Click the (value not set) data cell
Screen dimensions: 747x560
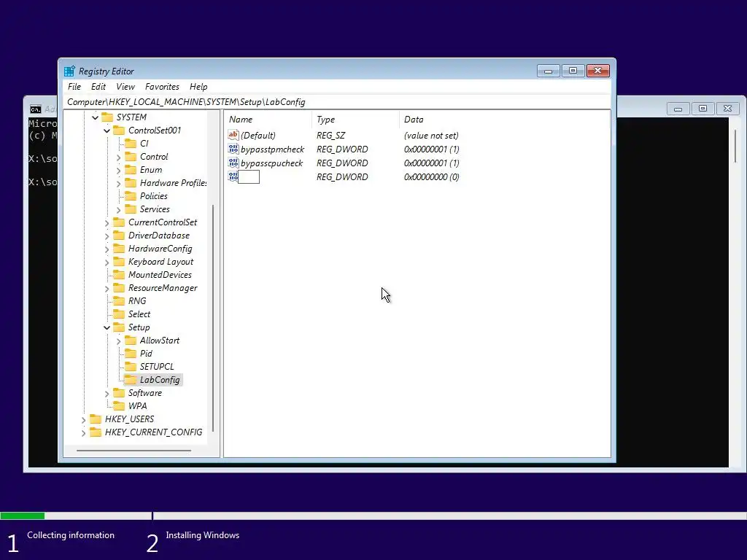pyautogui.click(x=431, y=136)
